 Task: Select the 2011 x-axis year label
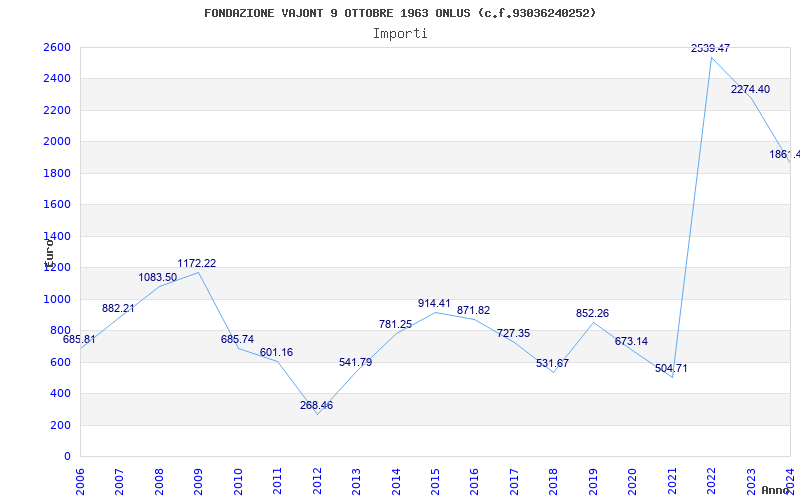pos(278,481)
